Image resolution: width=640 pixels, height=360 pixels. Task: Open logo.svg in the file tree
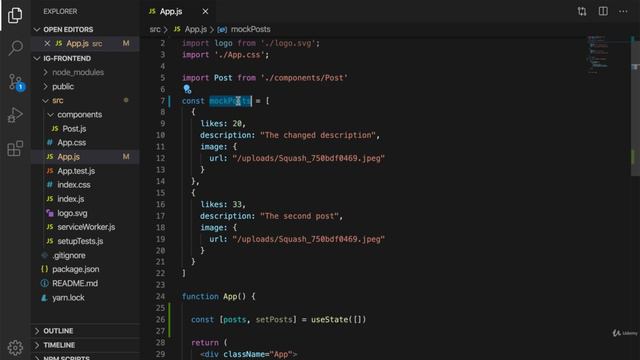point(85,213)
